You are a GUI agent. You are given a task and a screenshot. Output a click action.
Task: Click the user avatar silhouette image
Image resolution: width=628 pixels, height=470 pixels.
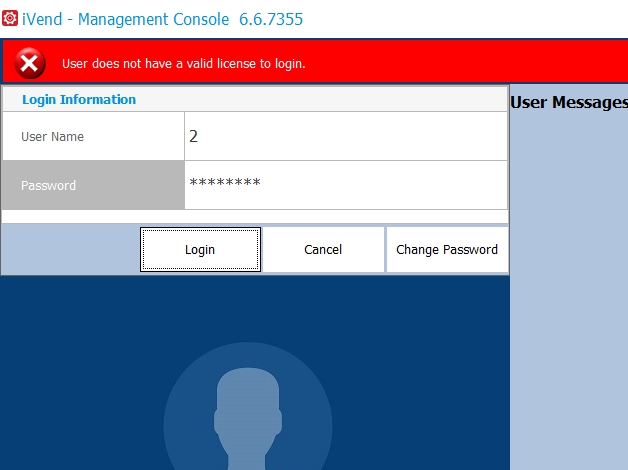tap(248, 406)
